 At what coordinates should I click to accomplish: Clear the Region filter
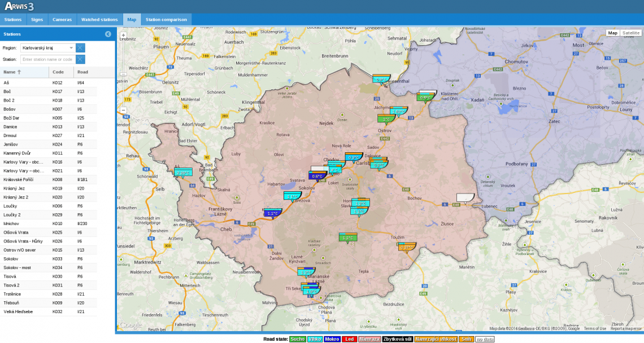pyautogui.click(x=80, y=48)
